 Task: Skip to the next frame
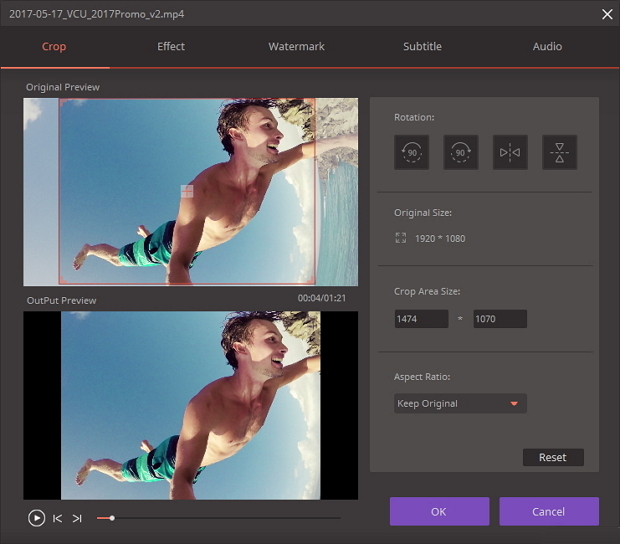pyautogui.click(x=77, y=518)
